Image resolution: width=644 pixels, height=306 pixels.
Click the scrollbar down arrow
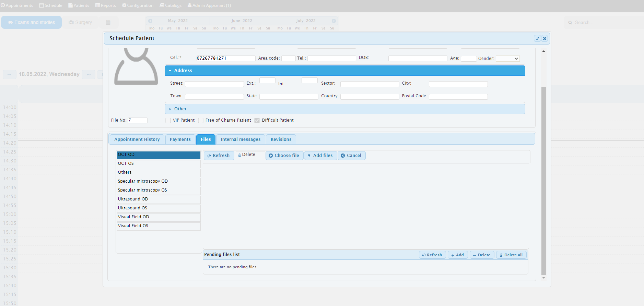(543, 278)
